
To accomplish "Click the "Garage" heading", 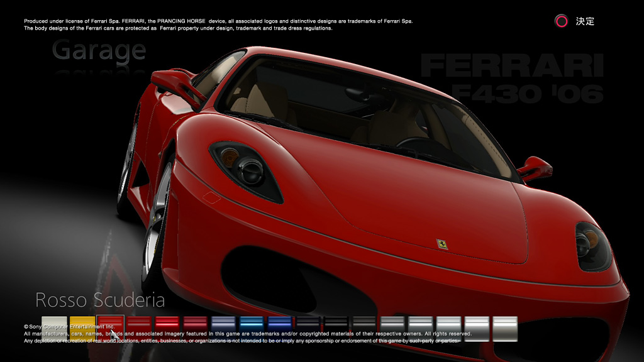I will (99, 51).
